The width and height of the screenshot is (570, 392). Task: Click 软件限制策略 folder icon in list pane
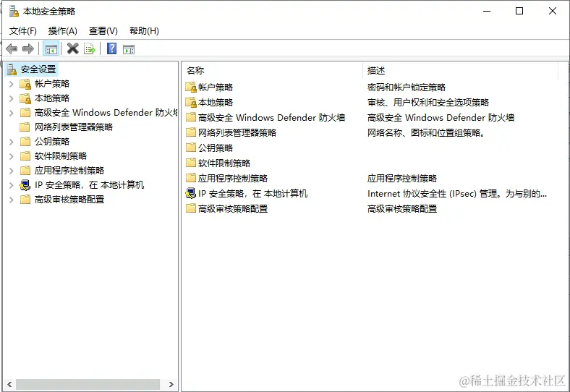point(191,163)
